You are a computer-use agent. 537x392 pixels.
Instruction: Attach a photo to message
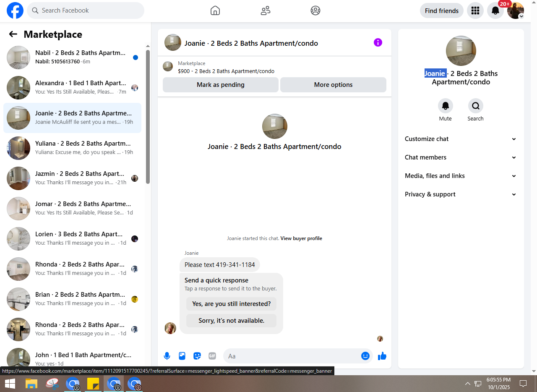pos(182,356)
